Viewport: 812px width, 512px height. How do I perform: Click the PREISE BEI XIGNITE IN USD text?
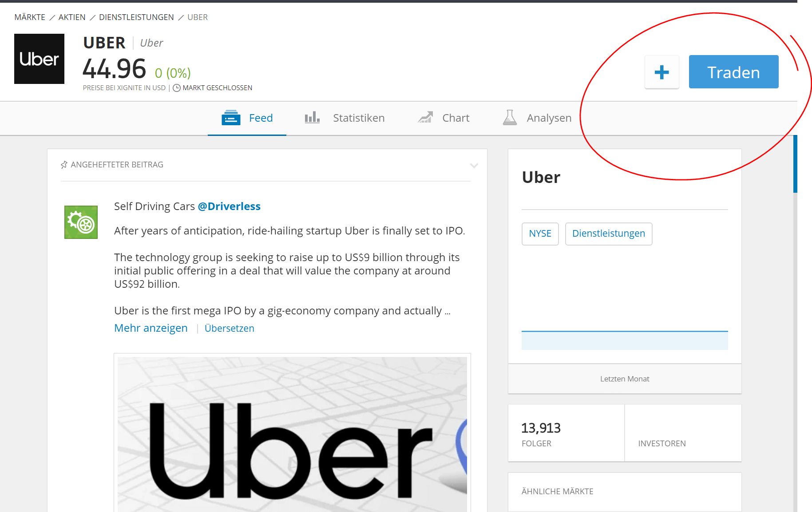tap(124, 88)
